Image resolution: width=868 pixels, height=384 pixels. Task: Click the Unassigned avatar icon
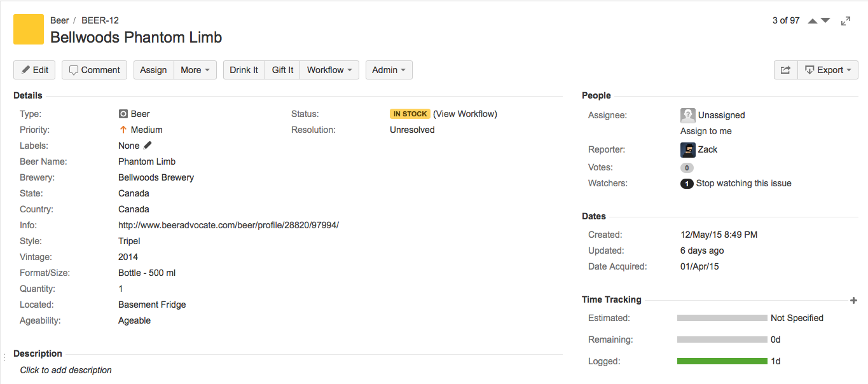click(688, 115)
